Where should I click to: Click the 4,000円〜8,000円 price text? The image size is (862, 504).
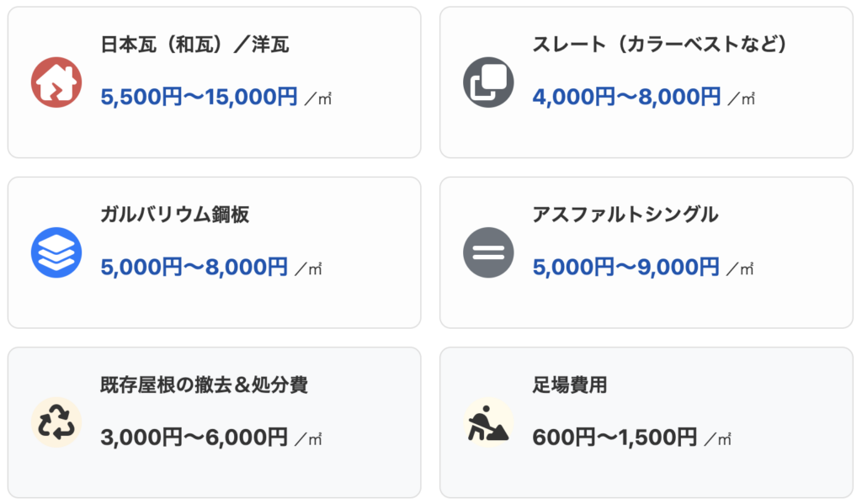[626, 98]
